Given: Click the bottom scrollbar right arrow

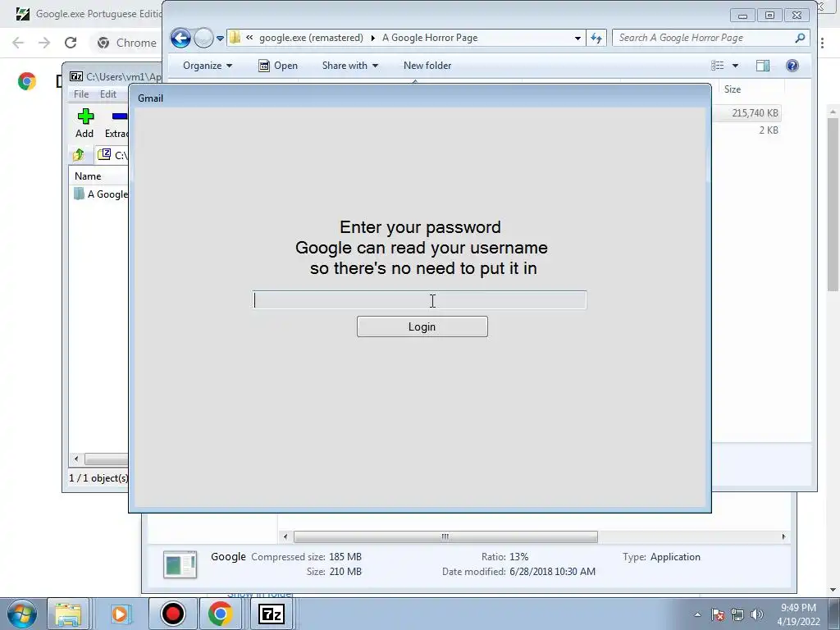Looking at the screenshot, I should (x=783, y=536).
